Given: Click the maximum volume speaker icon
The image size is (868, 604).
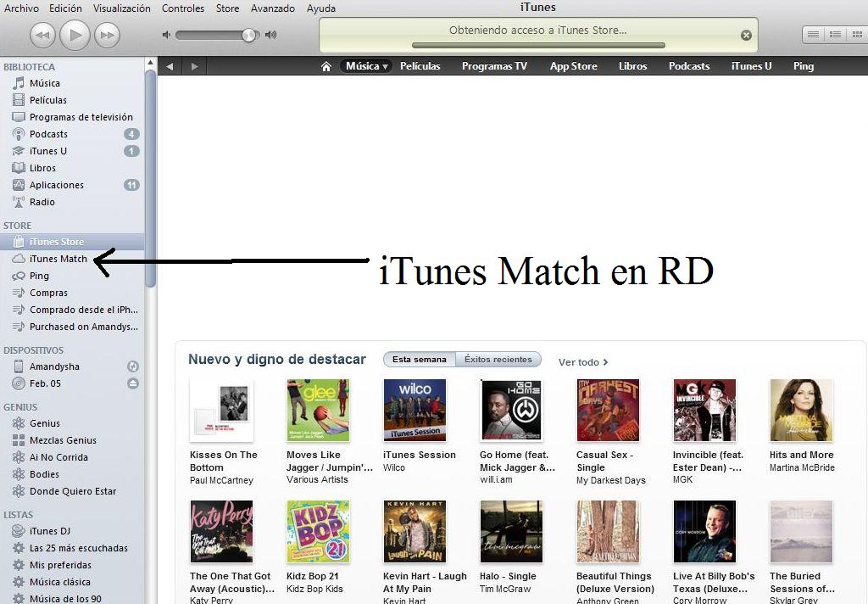Looking at the screenshot, I should tap(270, 35).
